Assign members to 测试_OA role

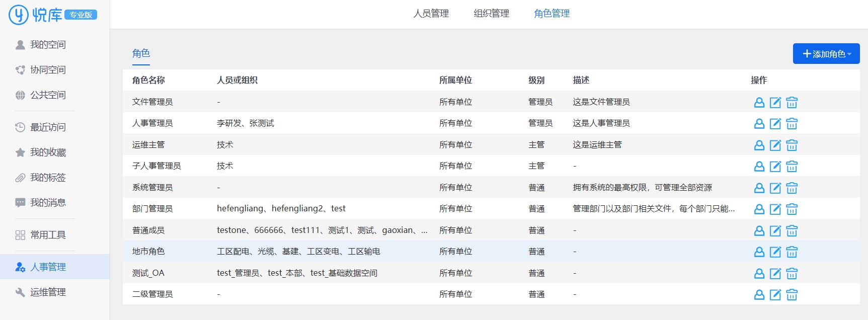click(759, 274)
